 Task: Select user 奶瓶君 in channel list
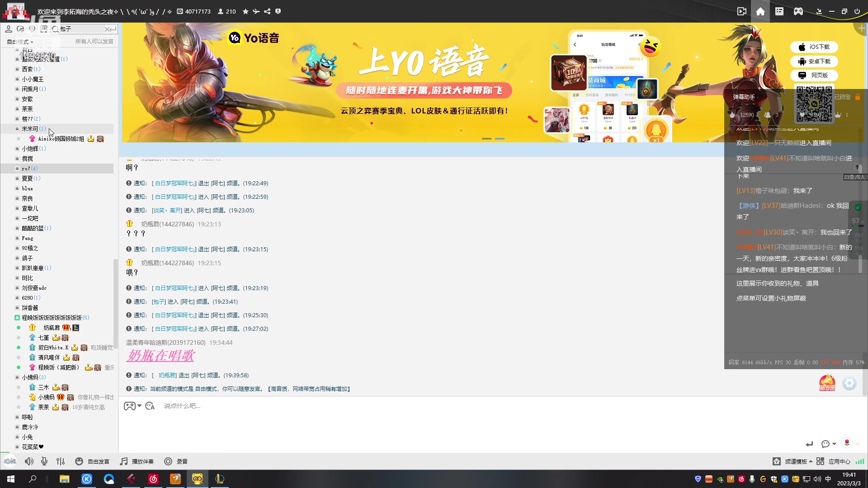click(52, 328)
